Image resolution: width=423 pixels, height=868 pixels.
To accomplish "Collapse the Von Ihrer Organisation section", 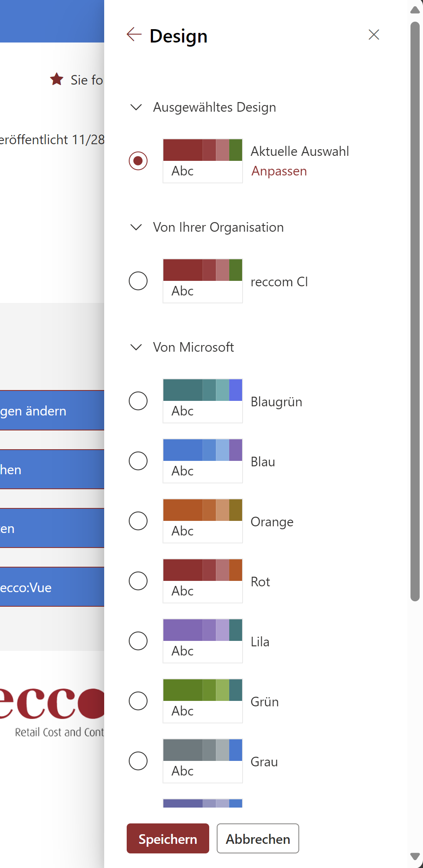I will pyautogui.click(x=136, y=228).
